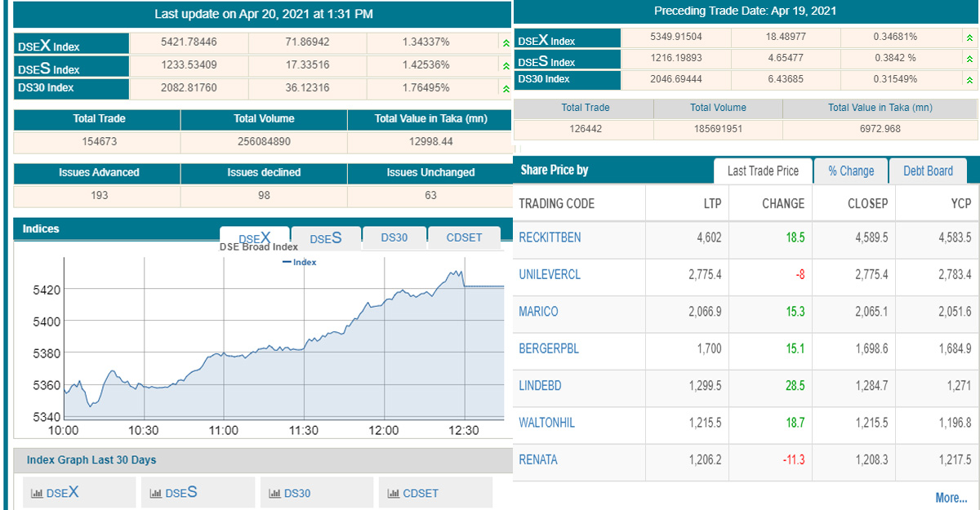Screen dimensions: 980x510
Task: Click green up arrow beside DSEX 1.34337%
Action: click(x=506, y=44)
